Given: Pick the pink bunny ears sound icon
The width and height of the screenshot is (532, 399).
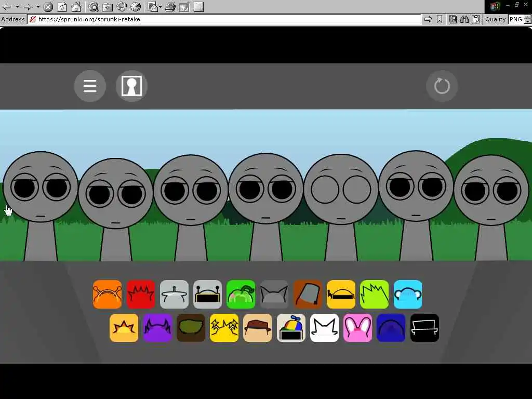Looking at the screenshot, I should tap(357, 328).
